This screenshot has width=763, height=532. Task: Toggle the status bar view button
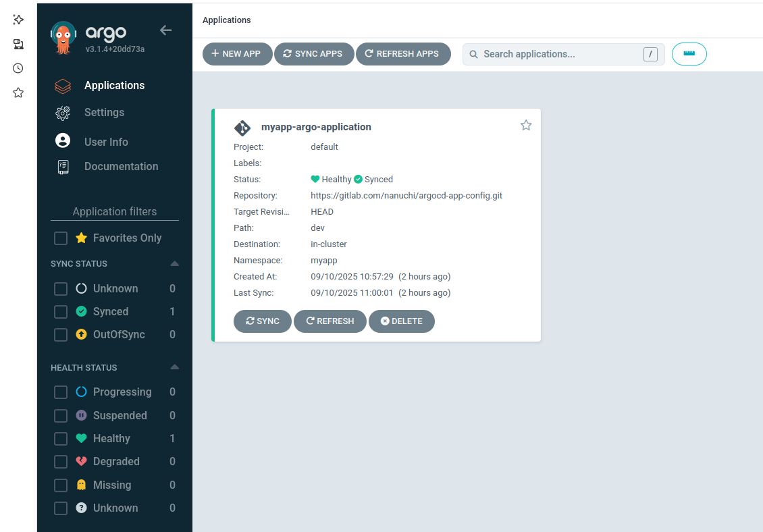click(689, 54)
